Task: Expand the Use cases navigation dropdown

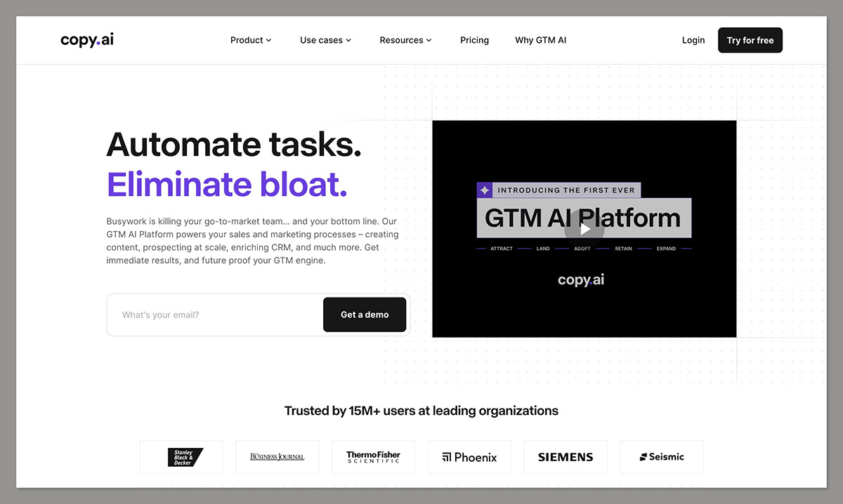Action: 325,40
